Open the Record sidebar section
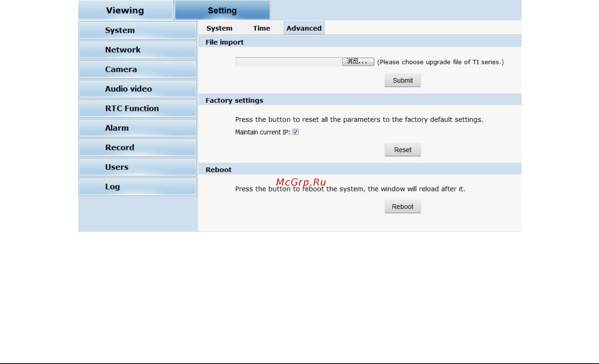Image resolution: width=599 pixels, height=364 pixels. pos(138,148)
